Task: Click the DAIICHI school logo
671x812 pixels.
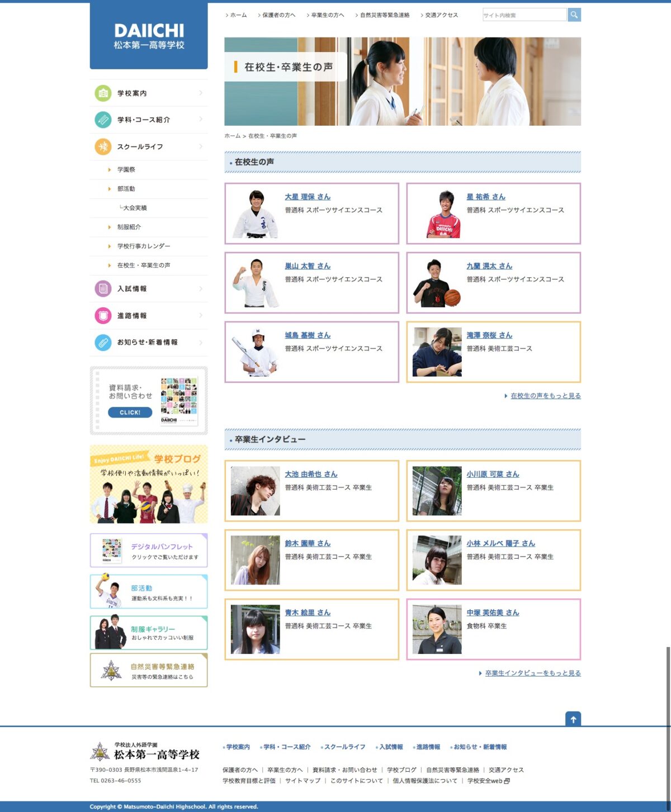Action: click(x=149, y=36)
